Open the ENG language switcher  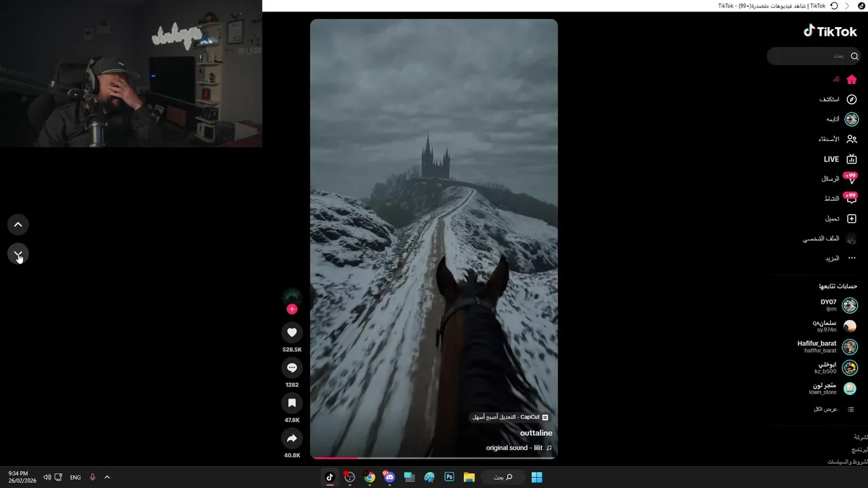pos(75,477)
